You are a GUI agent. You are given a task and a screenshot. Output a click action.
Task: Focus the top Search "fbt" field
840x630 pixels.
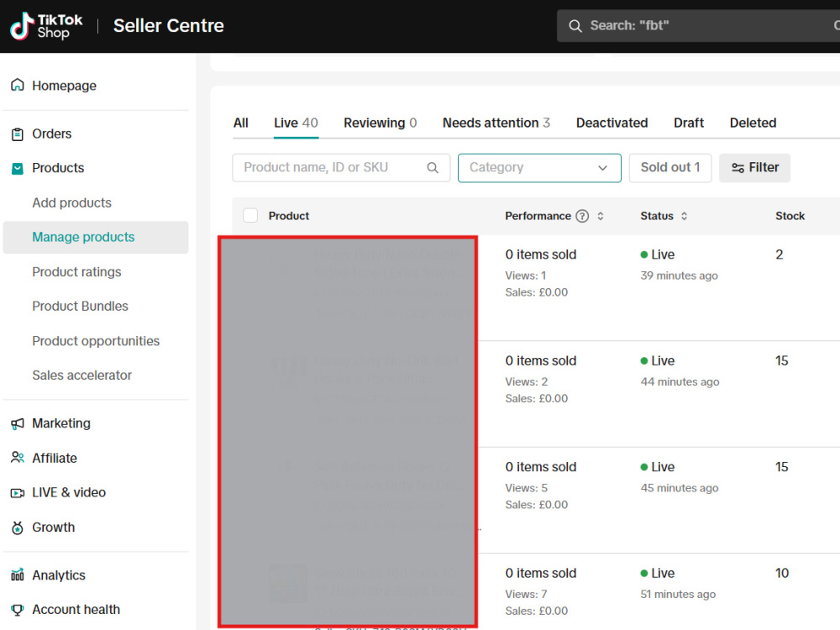698,26
